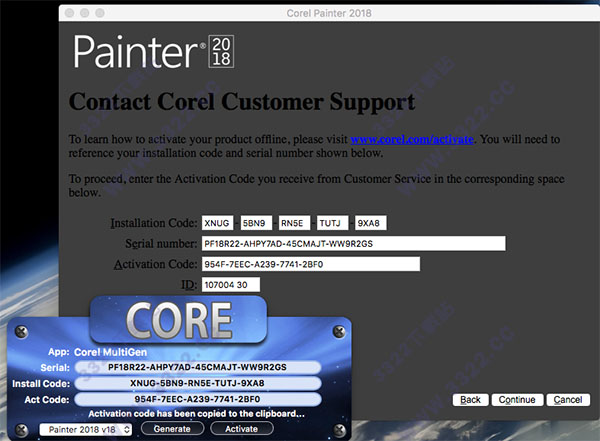This screenshot has height=441, width=600.
Task: Click the CORE logo banner
Action: (x=179, y=320)
